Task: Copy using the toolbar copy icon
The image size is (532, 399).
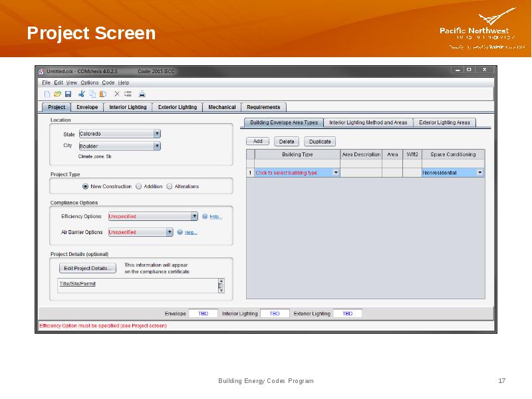Action: click(x=92, y=94)
